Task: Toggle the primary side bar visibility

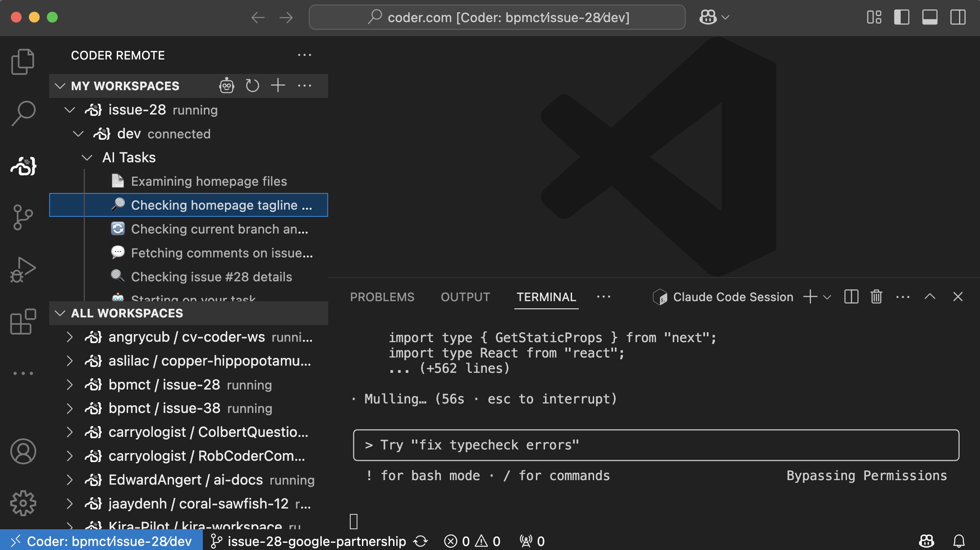Action: 901,18
